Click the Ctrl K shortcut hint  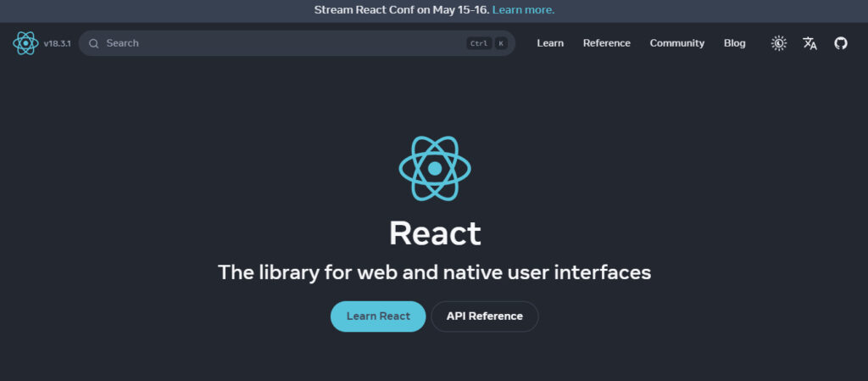(487, 43)
